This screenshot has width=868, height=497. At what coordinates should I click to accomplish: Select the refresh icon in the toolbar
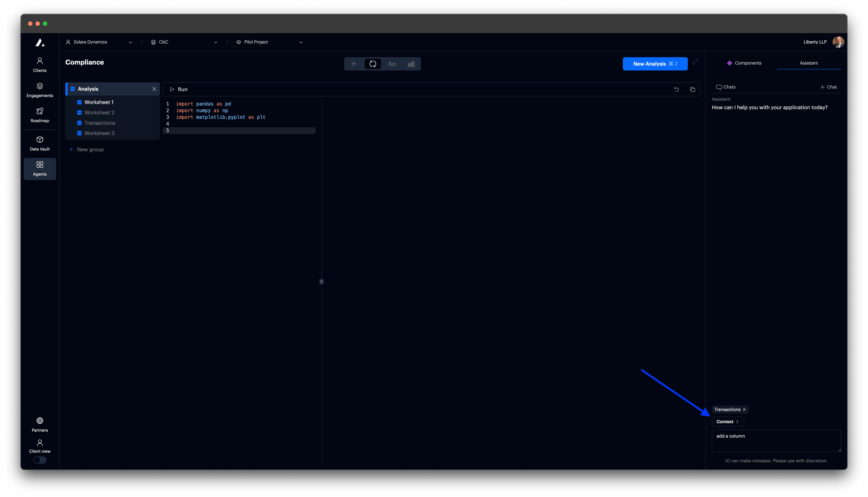[373, 63]
